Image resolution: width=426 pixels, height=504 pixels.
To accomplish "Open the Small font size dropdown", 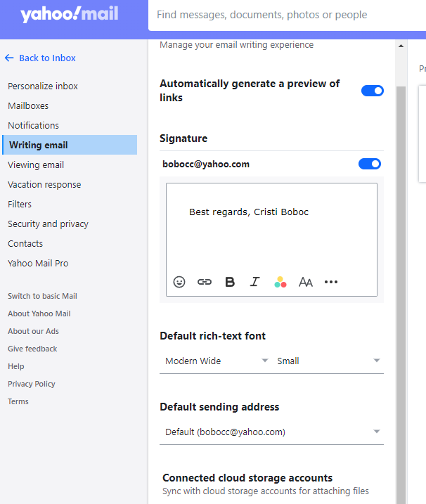I will point(329,361).
